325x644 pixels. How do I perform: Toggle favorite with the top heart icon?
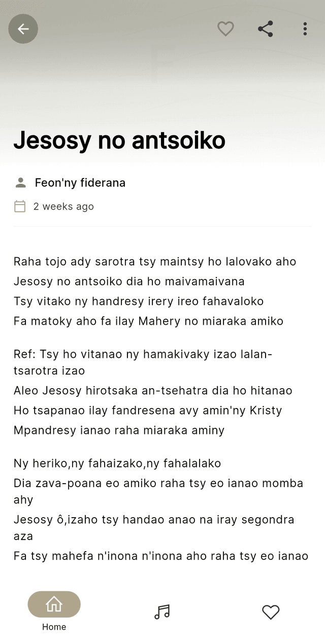[225, 29]
